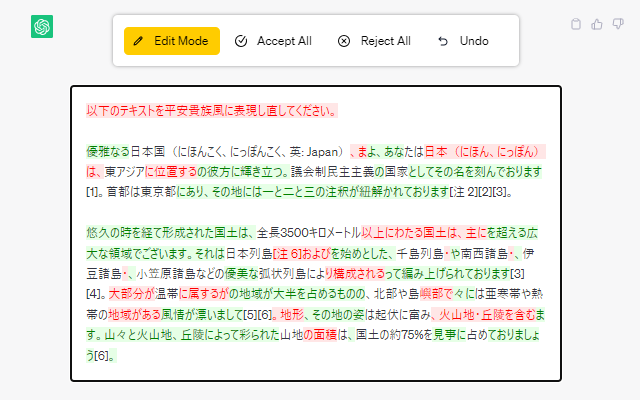
Task: Click the inserted text の地域が大半を占めるものの
Action: [298, 294]
